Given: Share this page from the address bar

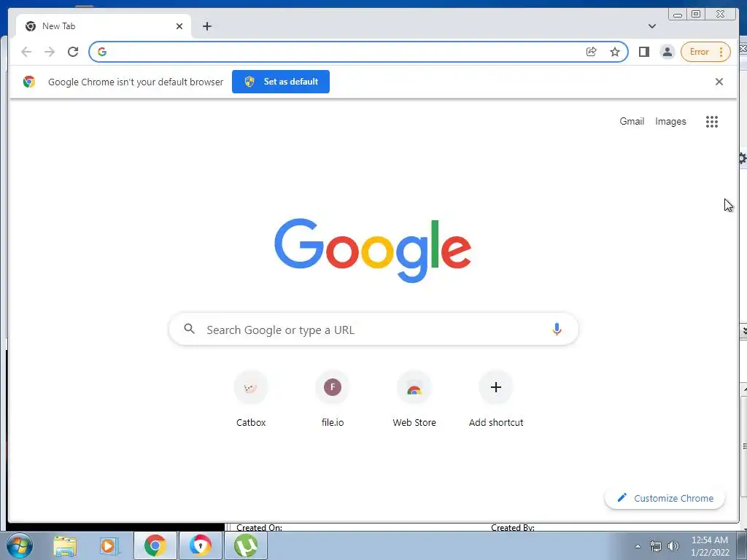Looking at the screenshot, I should tap(591, 52).
